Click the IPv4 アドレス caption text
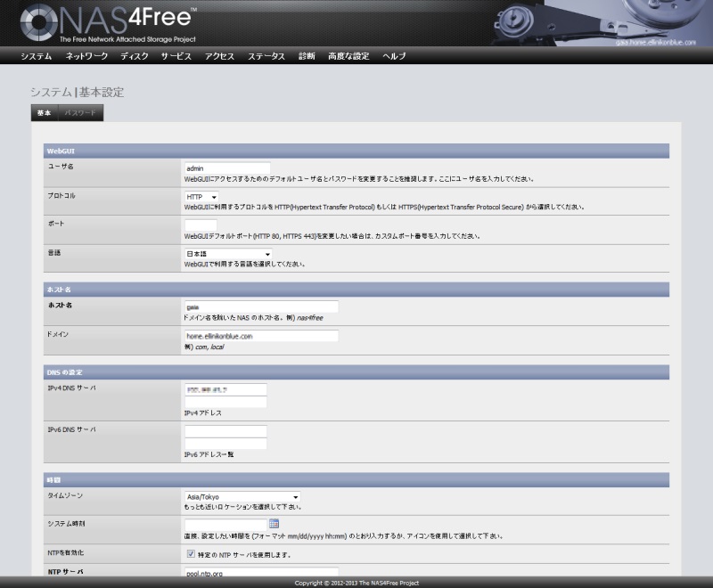This screenshot has width=713, height=588. click(203, 413)
